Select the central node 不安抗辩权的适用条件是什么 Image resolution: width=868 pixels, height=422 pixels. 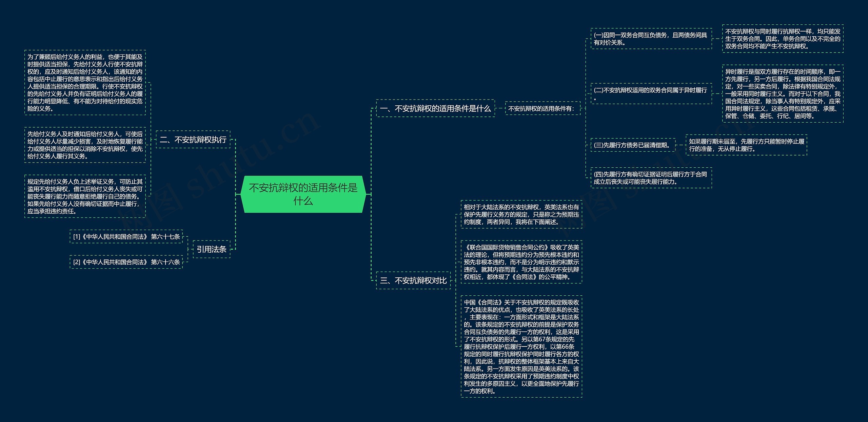pyautogui.click(x=303, y=194)
